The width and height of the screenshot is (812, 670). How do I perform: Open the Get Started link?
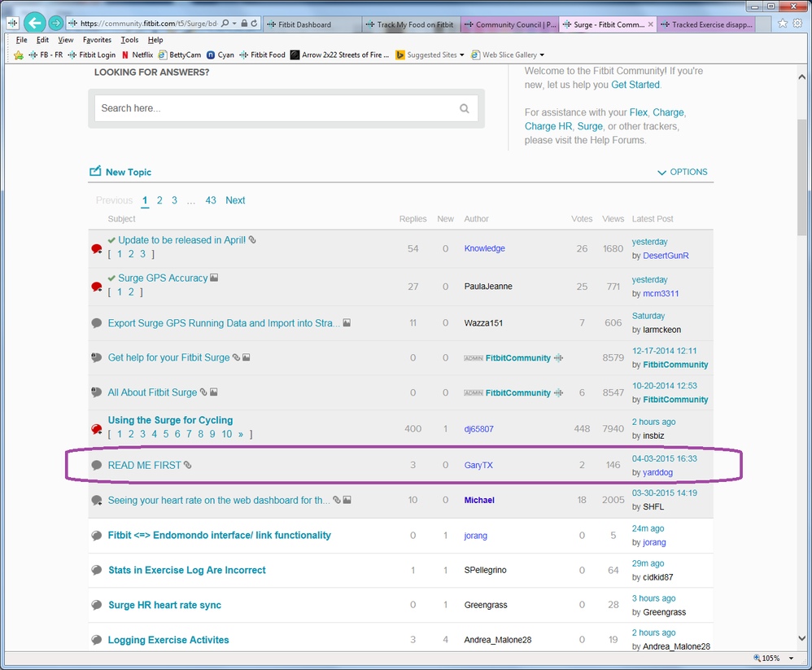point(635,85)
